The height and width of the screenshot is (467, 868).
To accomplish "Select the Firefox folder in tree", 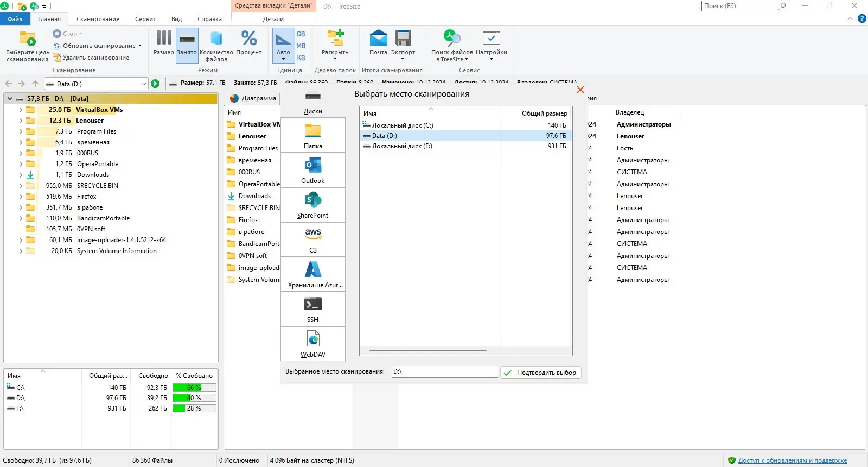I will (86, 197).
